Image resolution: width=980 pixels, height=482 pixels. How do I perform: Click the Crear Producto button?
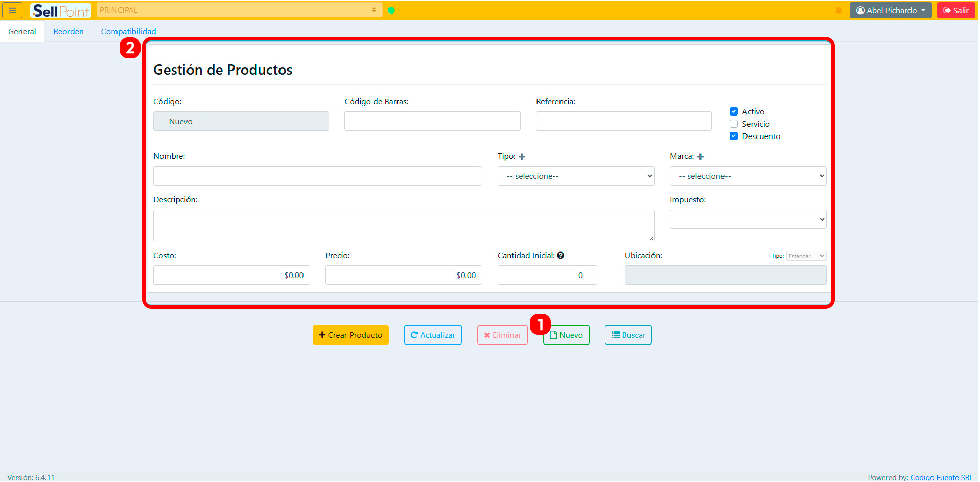click(x=351, y=335)
